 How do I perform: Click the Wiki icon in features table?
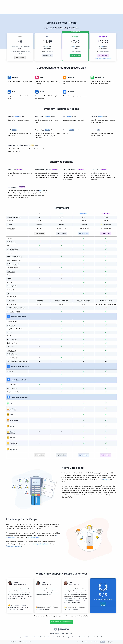(x=8, y=403)
